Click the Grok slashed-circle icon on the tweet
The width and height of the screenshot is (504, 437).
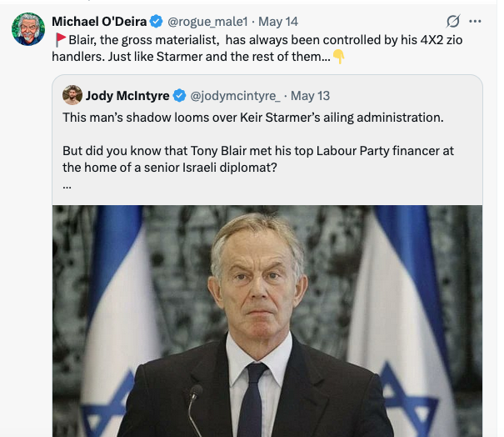[x=453, y=22]
